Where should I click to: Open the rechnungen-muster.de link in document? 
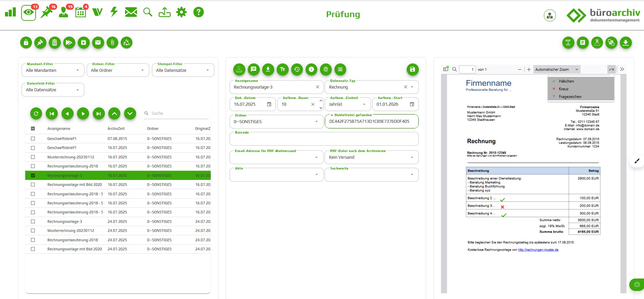tap(538, 250)
